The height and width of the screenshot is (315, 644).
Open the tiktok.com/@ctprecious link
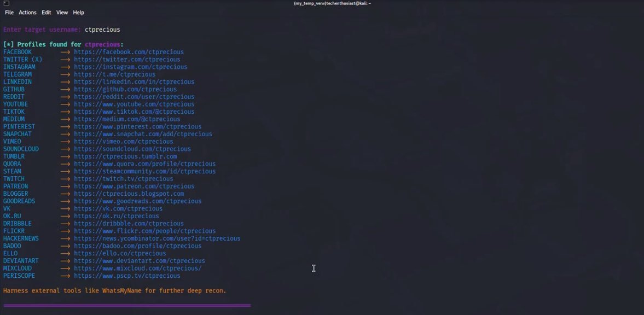point(134,112)
